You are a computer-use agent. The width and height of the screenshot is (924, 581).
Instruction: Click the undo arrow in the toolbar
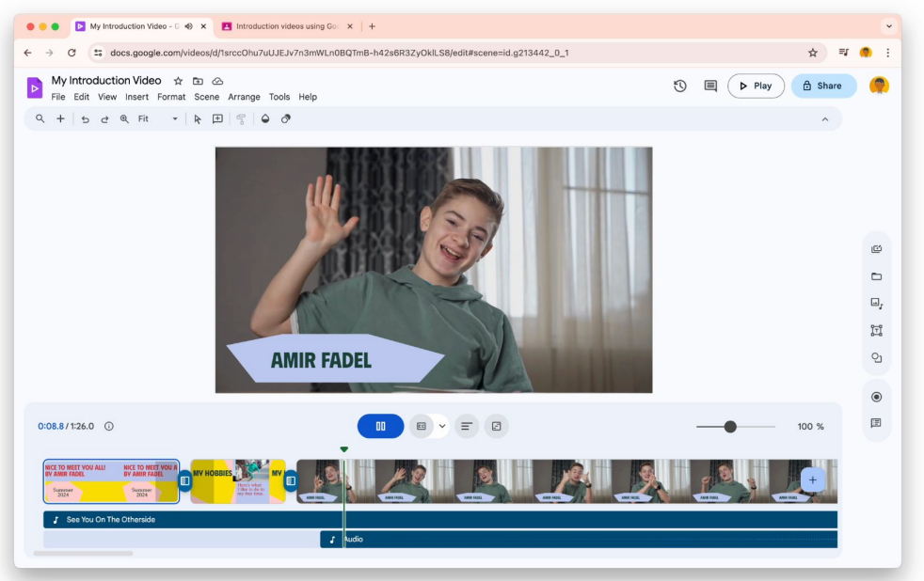[x=85, y=119]
